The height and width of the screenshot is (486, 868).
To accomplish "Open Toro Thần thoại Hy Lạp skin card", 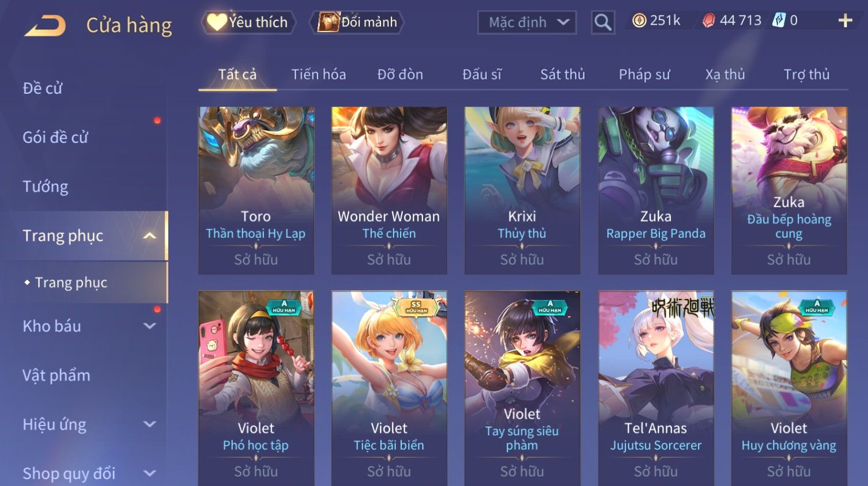I will (x=256, y=191).
